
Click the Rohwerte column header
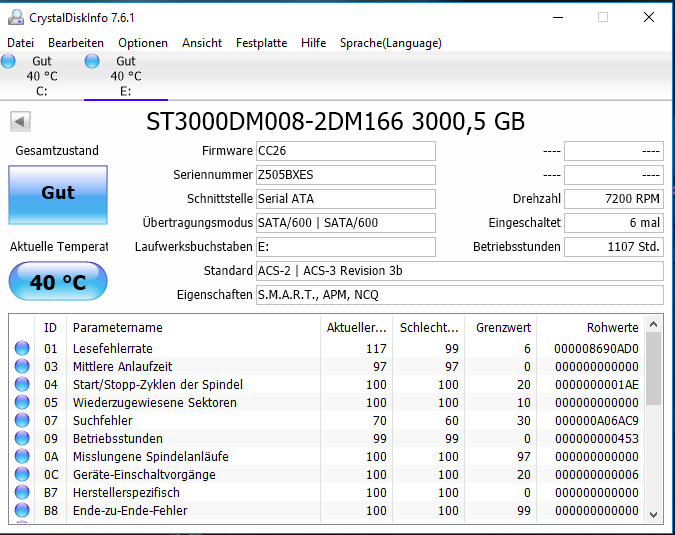(590, 328)
